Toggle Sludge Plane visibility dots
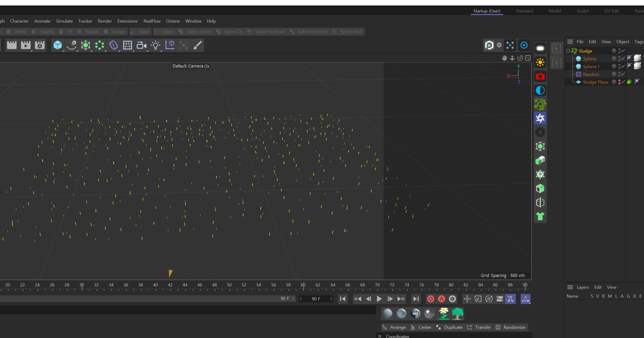Viewport: 644px width, 338px height. click(619, 82)
